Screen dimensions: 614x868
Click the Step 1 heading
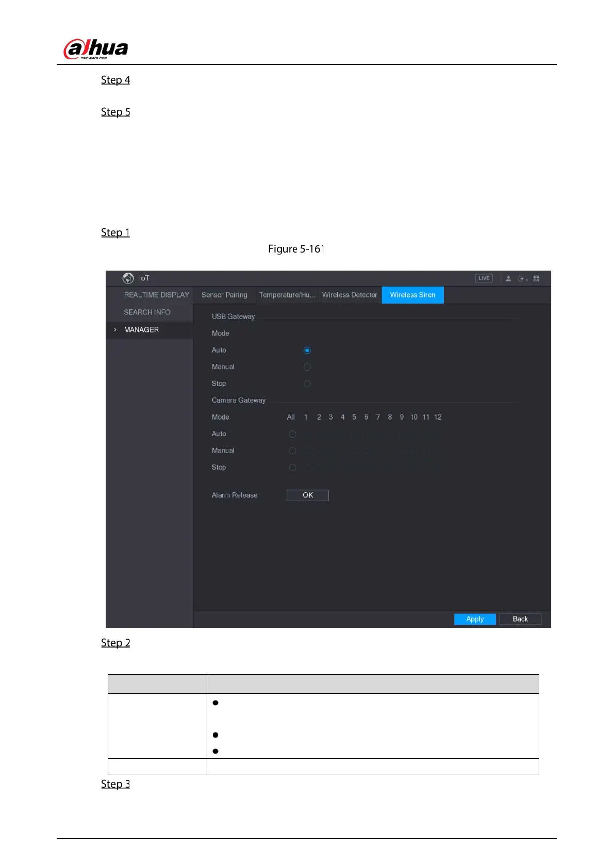115,232
